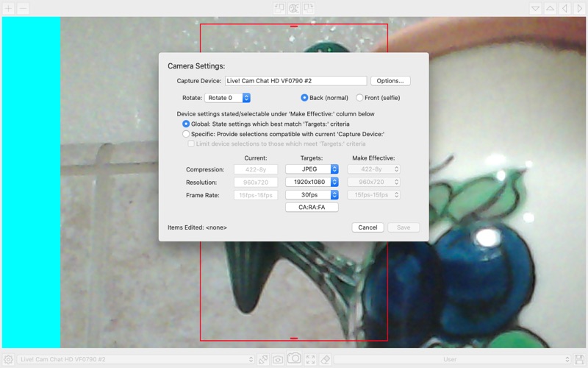588x368 pixels.
Task: Open the 422-8y Make Effective compression dropdown
Action: pos(373,169)
